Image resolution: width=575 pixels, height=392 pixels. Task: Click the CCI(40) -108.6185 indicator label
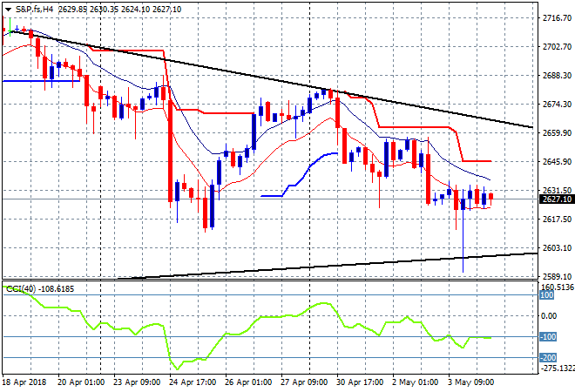[40, 289]
